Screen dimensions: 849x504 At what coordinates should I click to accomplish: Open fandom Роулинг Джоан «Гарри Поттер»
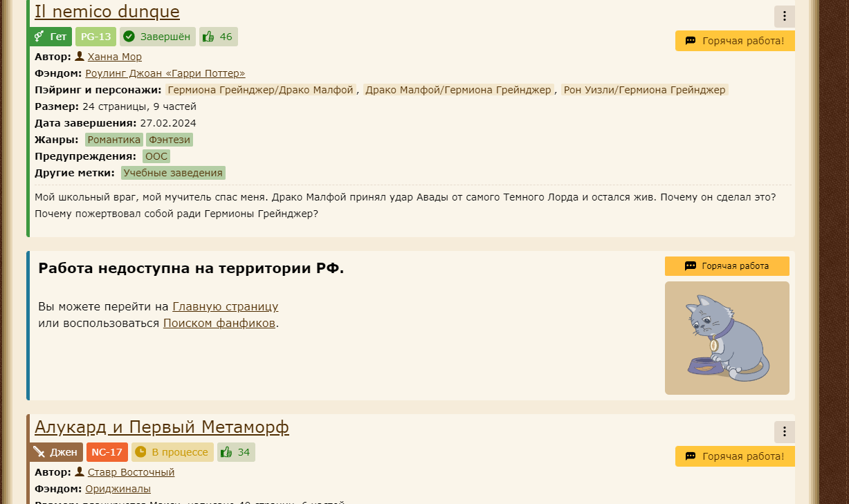tap(165, 73)
